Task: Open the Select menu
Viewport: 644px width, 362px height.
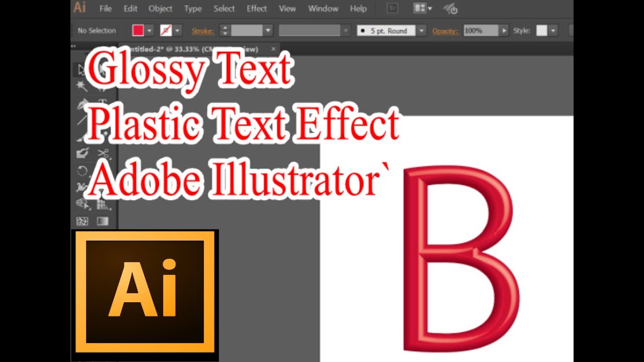Action: 224,9
